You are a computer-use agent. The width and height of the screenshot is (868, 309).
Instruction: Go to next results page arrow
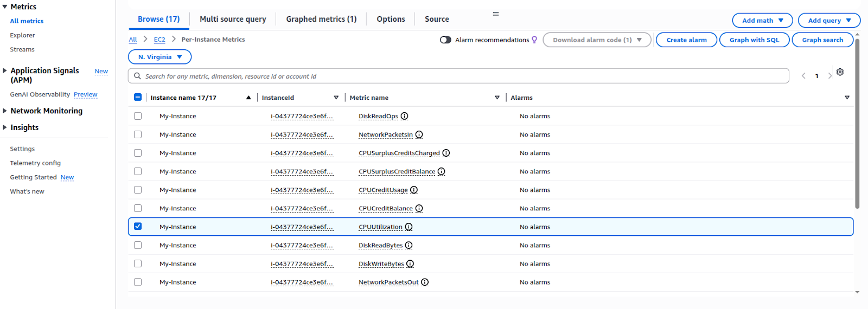829,76
